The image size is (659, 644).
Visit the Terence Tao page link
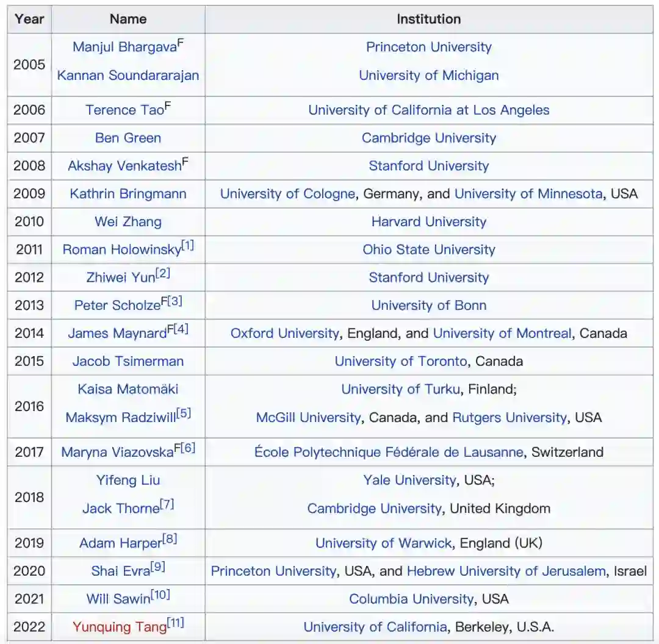point(125,110)
